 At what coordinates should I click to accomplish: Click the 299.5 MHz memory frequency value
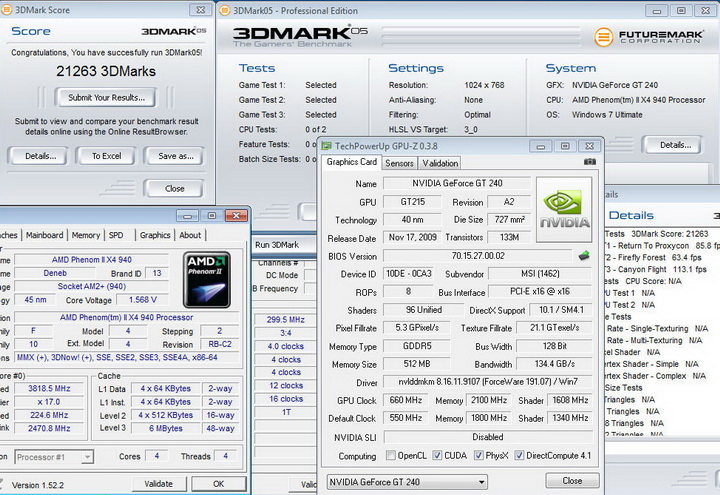pos(286,320)
